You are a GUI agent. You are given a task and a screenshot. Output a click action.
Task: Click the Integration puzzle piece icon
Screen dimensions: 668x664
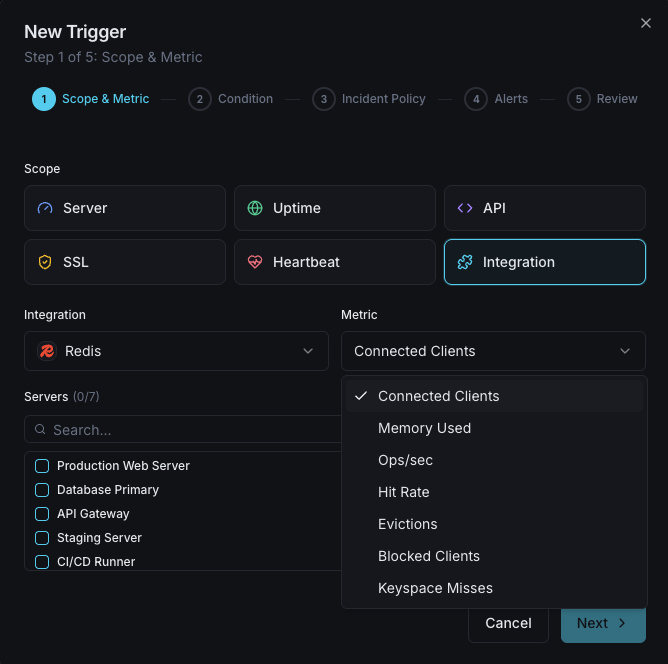pyautogui.click(x=465, y=262)
